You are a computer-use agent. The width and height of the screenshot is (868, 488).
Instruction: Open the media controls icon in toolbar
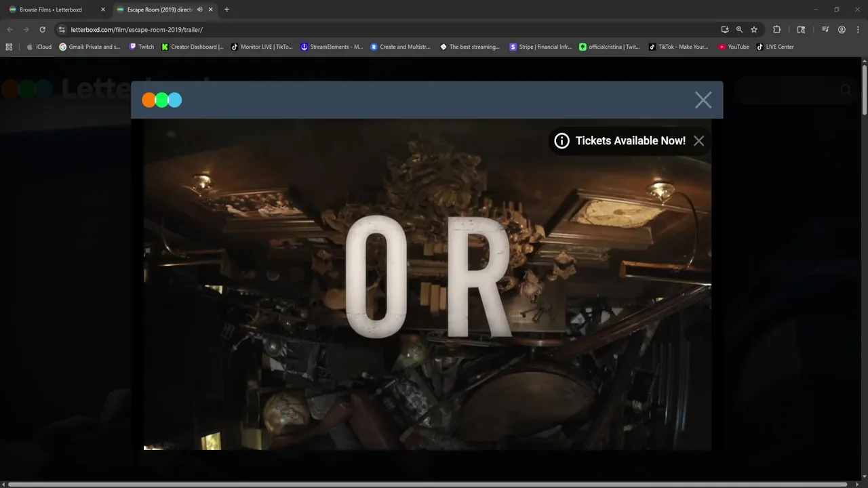point(825,30)
